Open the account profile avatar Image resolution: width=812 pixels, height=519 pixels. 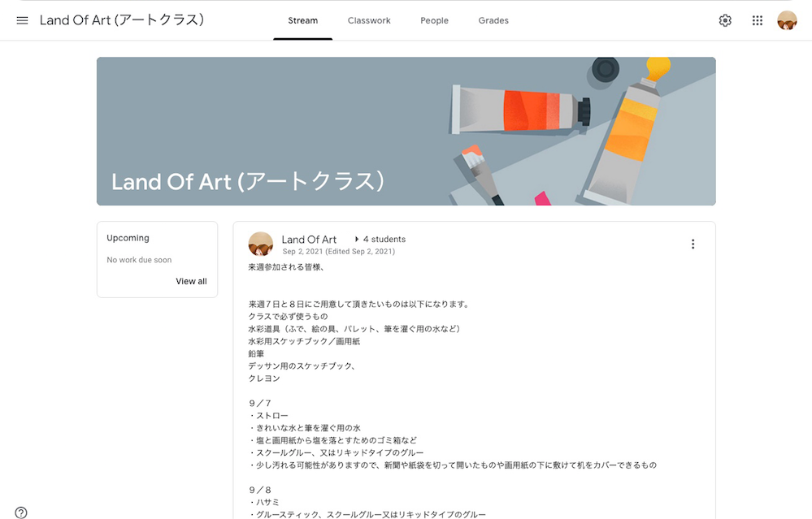[x=787, y=20]
